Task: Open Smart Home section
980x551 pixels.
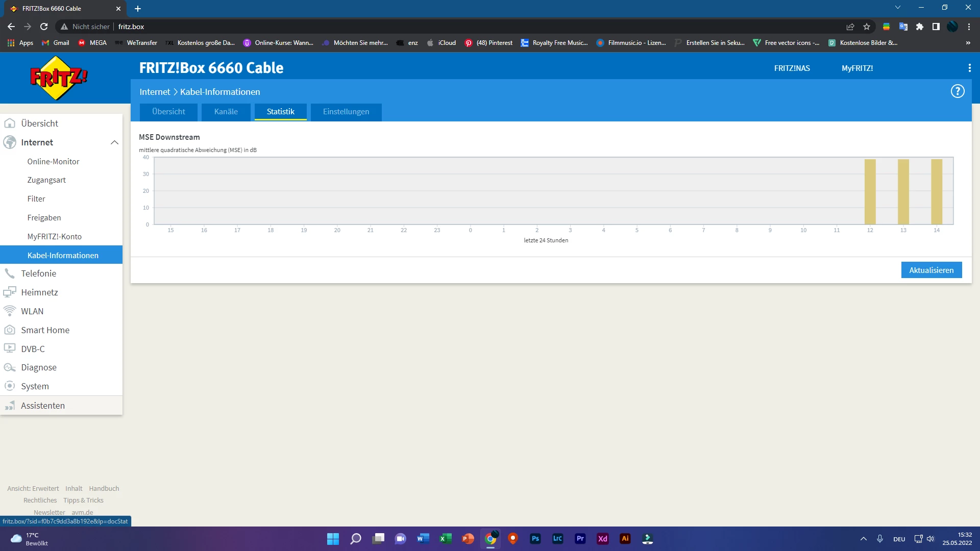Action: tap(45, 330)
